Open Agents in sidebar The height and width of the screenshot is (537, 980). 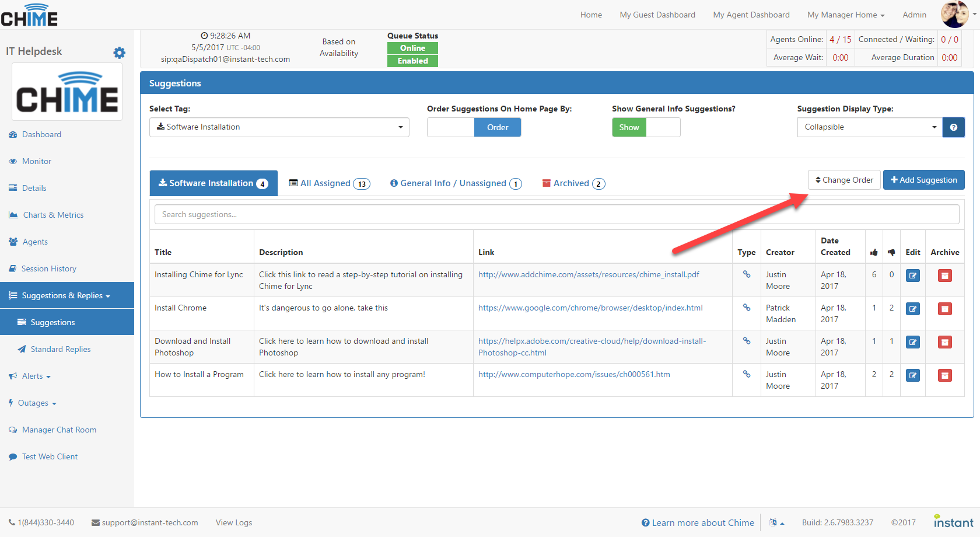coord(35,242)
